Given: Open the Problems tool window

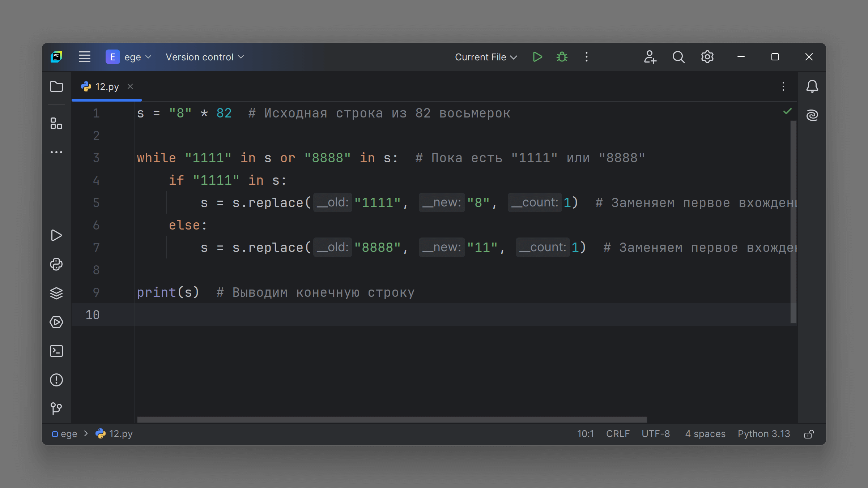Looking at the screenshot, I should pos(56,380).
